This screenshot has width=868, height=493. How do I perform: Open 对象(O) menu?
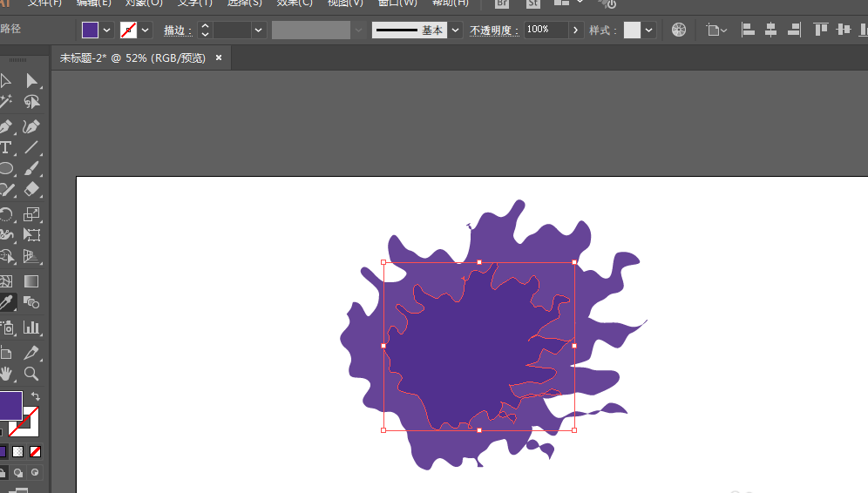[144, 3]
